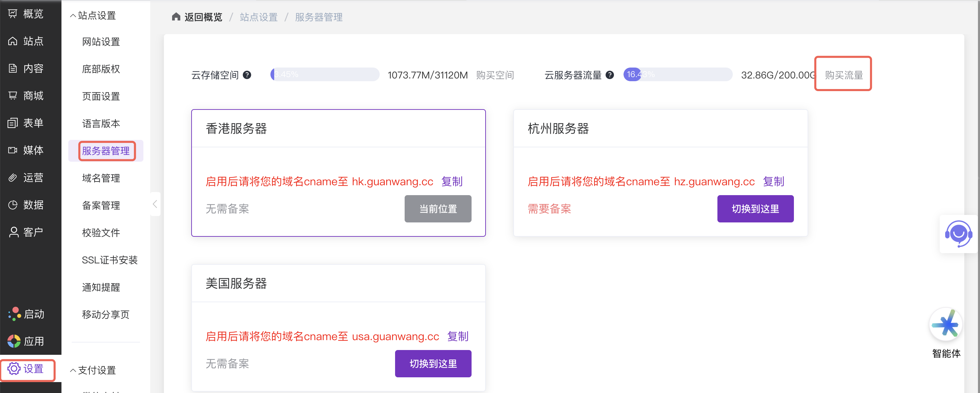Select SSL证书安装 menu item
The width and height of the screenshot is (980, 393).
[x=110, y=260]
